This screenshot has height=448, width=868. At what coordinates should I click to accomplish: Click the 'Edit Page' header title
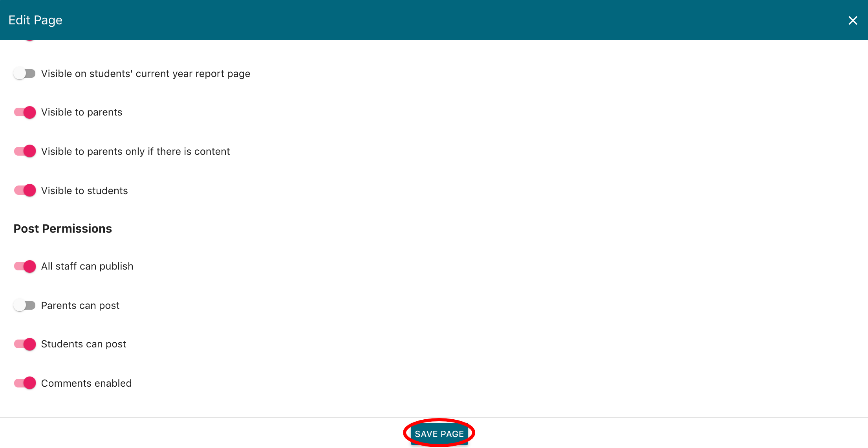pyautogui.click(x=35, y=20)
